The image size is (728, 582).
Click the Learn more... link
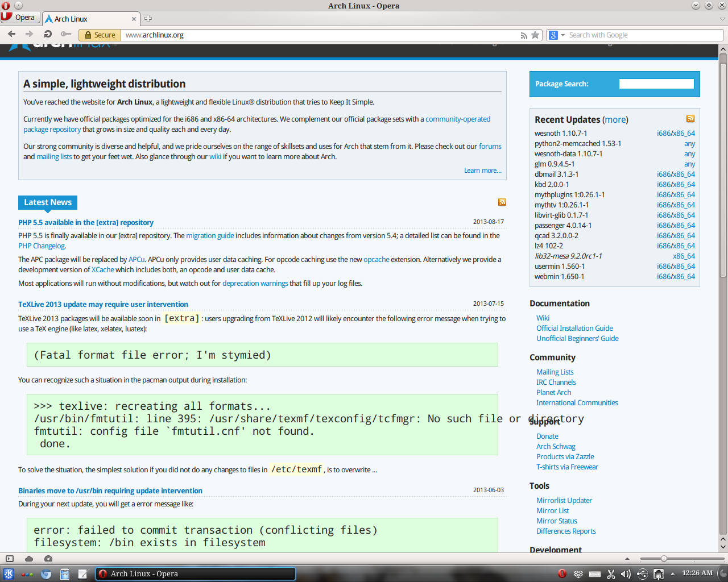tap(483, 171)
